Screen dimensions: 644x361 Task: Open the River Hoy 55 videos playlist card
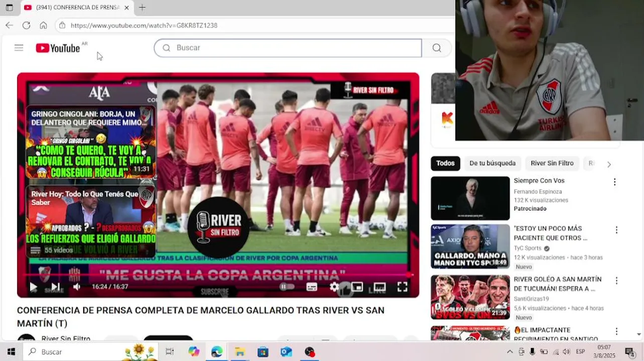tap(90, 221)
